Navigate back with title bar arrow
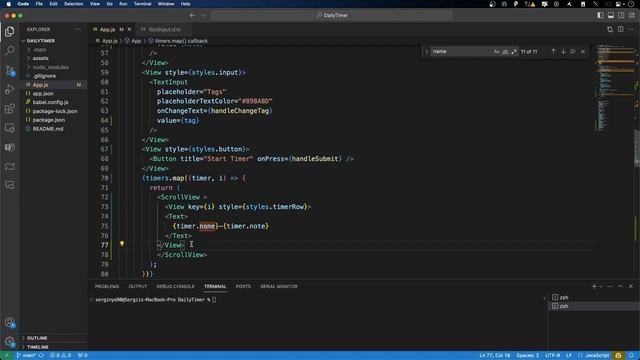 click(x=192, y=15)
